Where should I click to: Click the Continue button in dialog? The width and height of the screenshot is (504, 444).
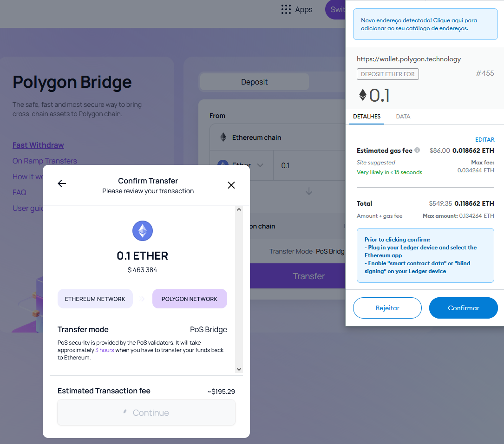(x=146, y=412)
